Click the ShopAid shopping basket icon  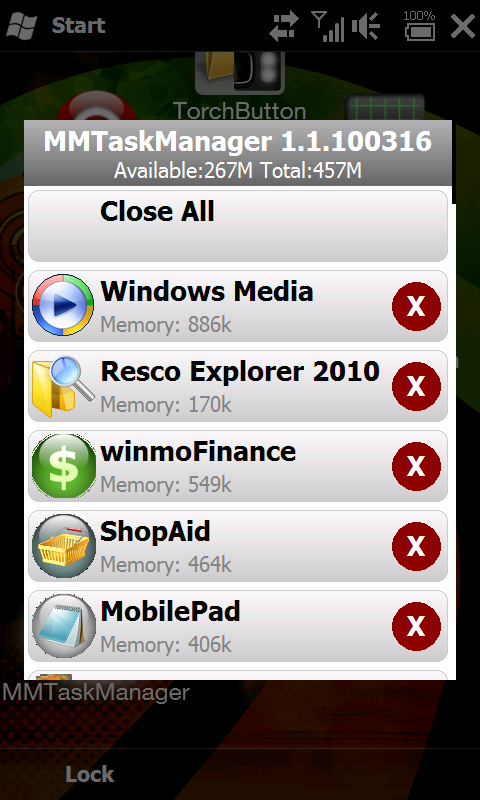coord(63,546)
